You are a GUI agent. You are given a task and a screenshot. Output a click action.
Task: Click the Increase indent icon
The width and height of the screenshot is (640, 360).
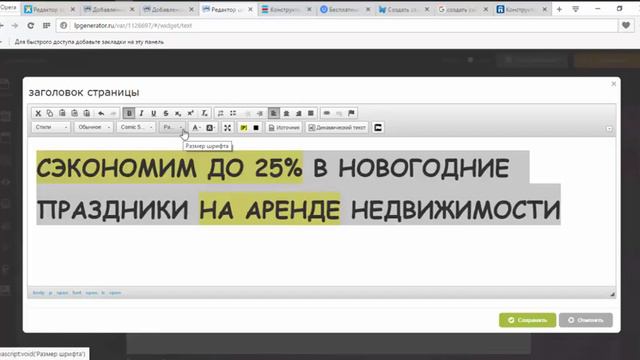(x=260, y=113)
